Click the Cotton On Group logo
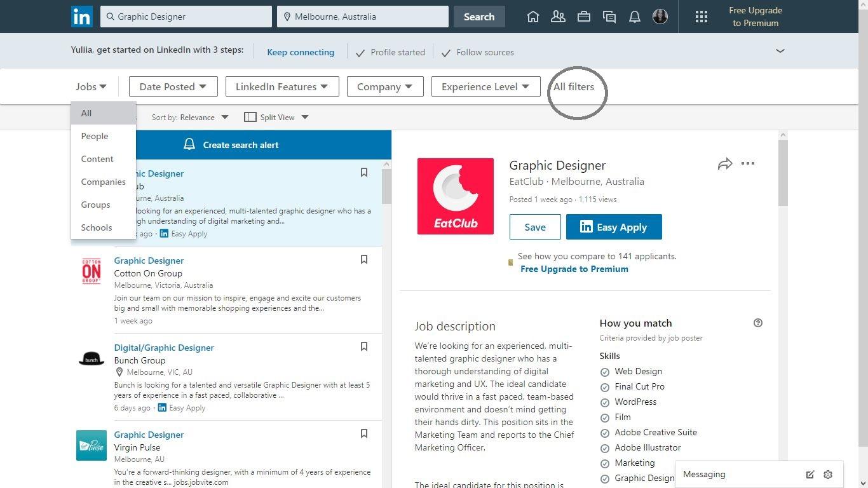 [x=92, y=271]
